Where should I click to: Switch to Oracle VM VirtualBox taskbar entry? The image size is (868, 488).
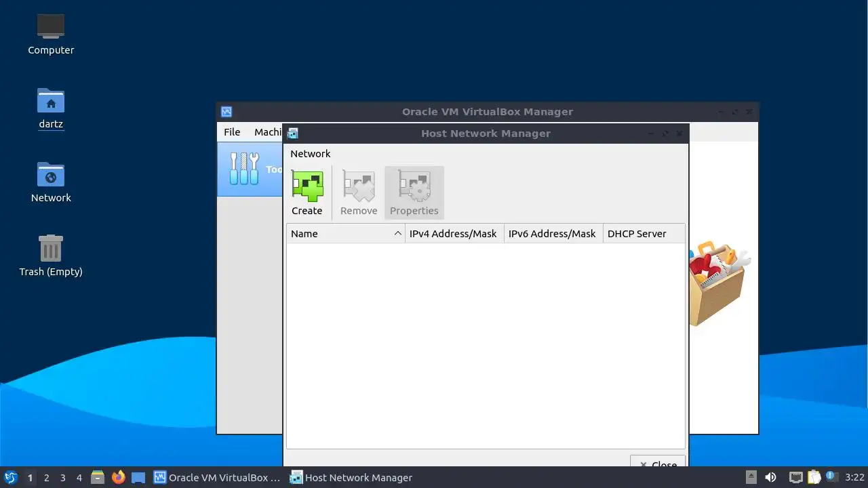(x=218, y=478)
